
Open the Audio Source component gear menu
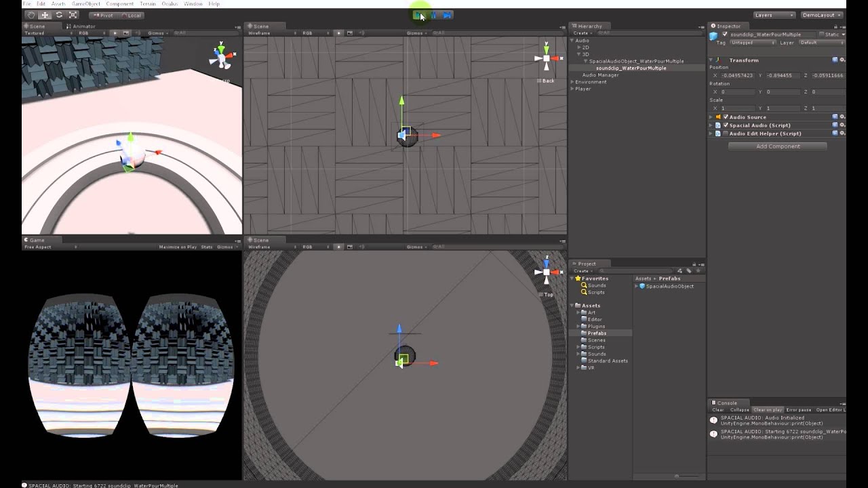(842, 117)
